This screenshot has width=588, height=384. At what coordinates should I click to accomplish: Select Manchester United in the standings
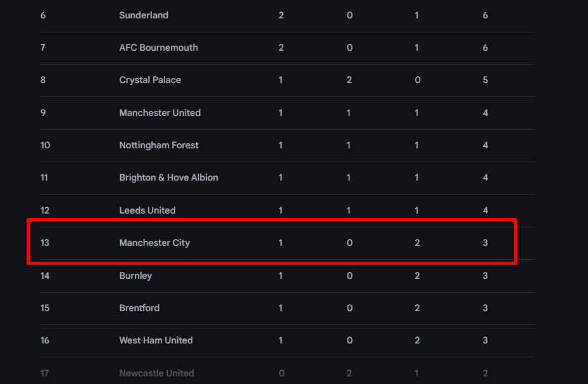(x=160, y=113)
